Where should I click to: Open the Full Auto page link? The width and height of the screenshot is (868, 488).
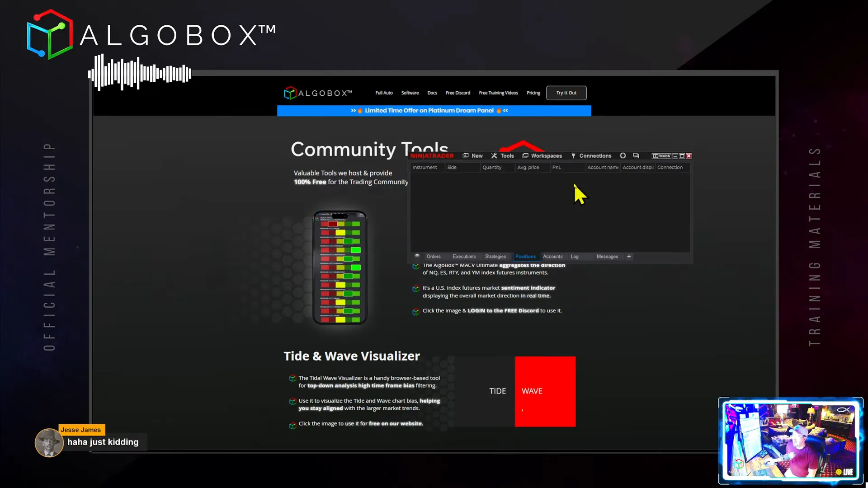point(384,93)
